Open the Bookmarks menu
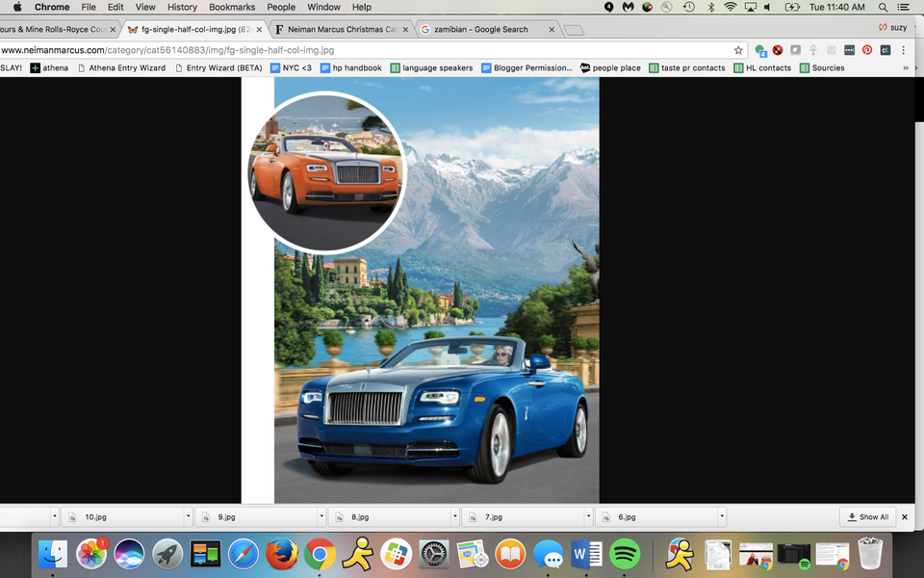The height and width of the screenshot is (578, 924). point(232,7)
